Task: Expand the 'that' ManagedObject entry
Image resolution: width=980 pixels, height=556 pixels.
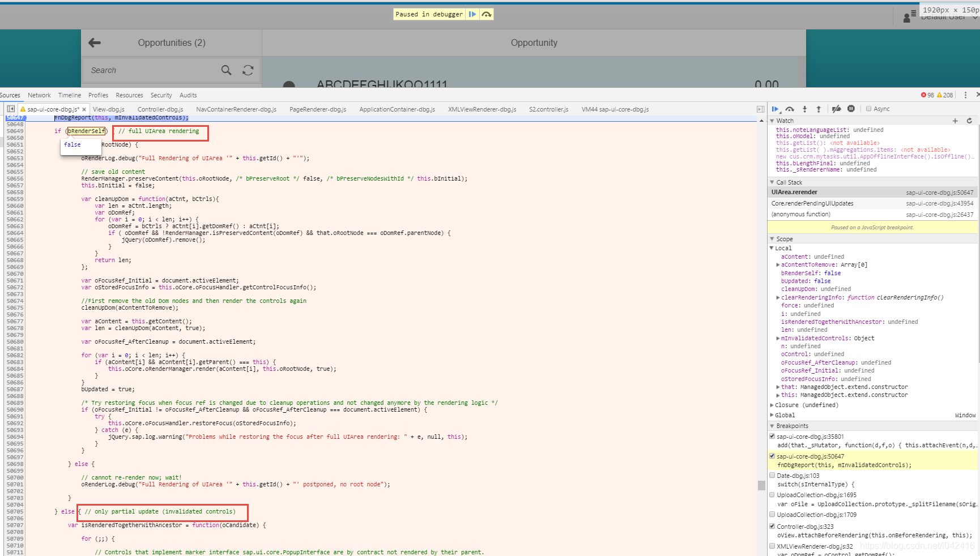Action: tap(778, 387)
